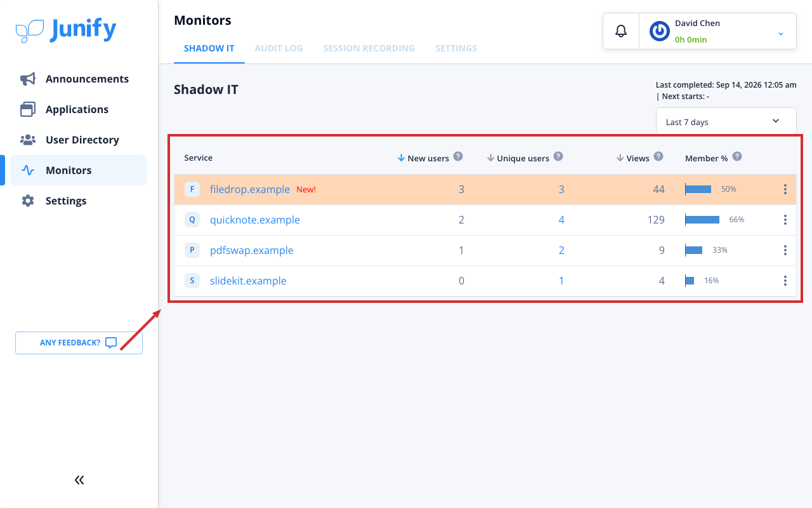This screenshot has width=812, height=508.
Task: Click help icon next to Views
Action: point(658,156)
